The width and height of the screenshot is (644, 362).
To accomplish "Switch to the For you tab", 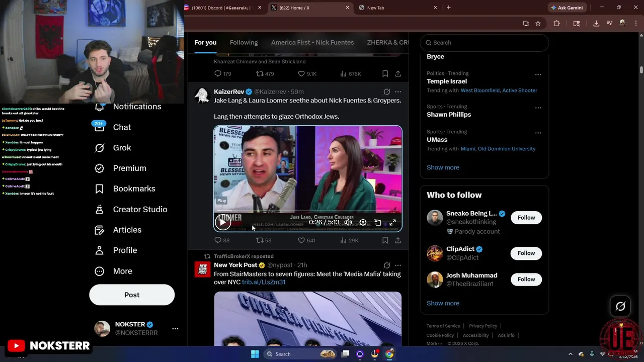I will coord(205,42).
